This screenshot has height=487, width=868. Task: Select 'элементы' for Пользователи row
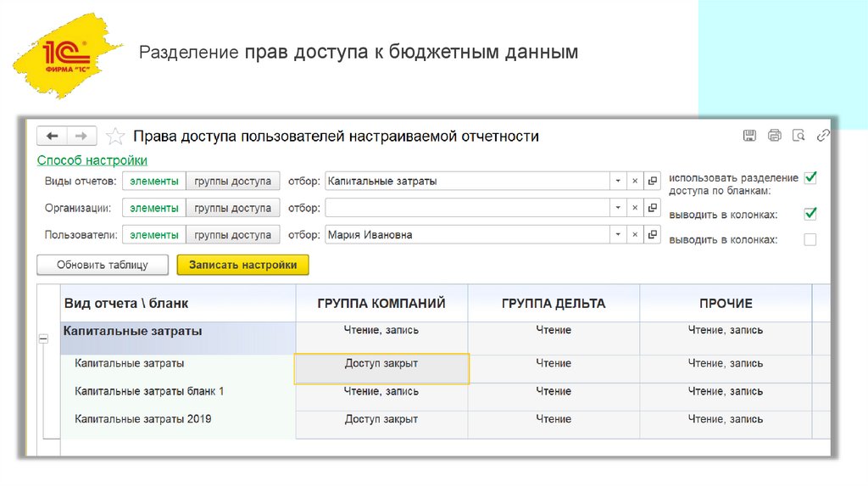(154, 235)
